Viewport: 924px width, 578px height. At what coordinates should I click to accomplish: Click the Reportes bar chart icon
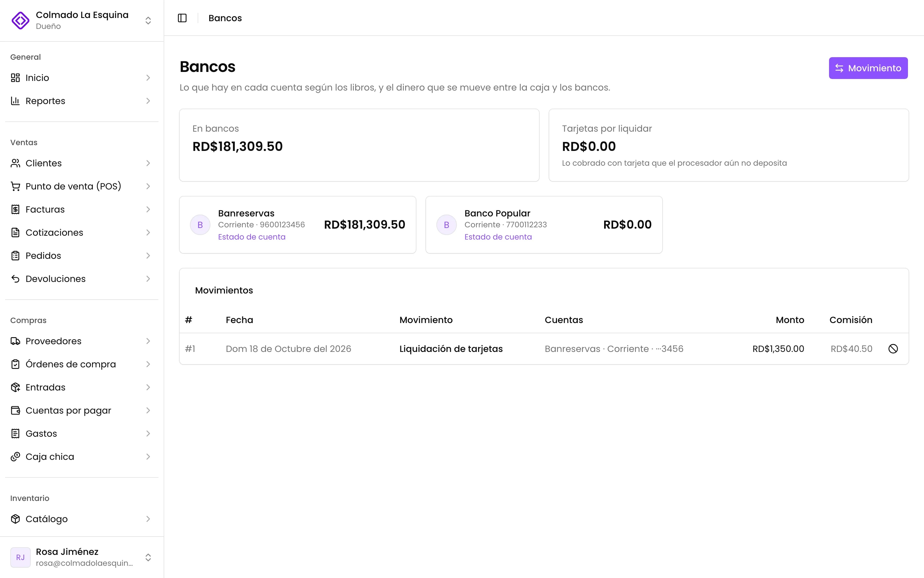pos(15,101)
